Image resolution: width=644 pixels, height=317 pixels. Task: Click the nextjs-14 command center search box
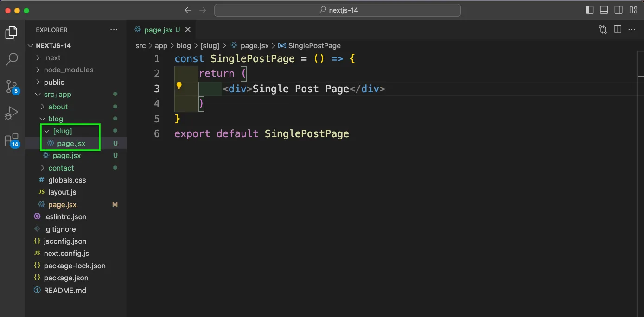pyautogui.click(x=338, y=10)
